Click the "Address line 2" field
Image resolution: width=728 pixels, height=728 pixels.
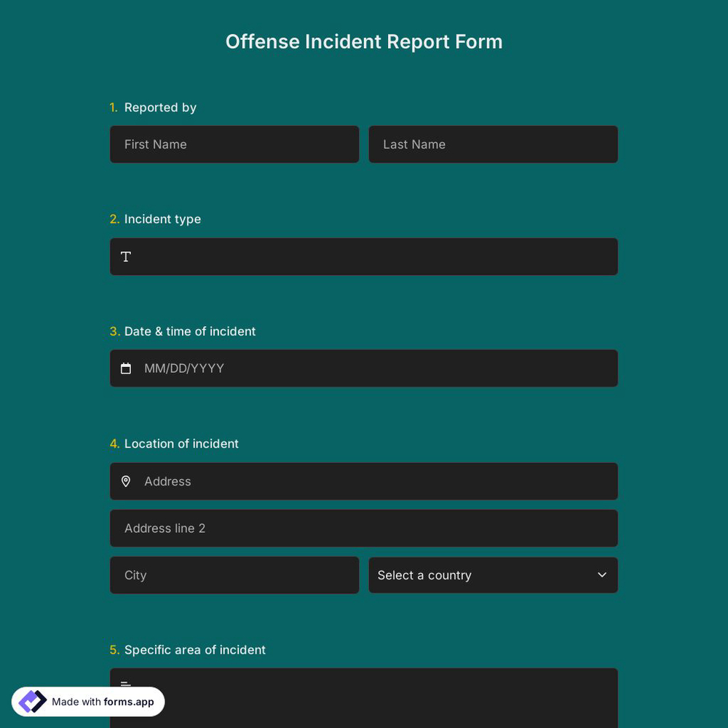(364, 528)
